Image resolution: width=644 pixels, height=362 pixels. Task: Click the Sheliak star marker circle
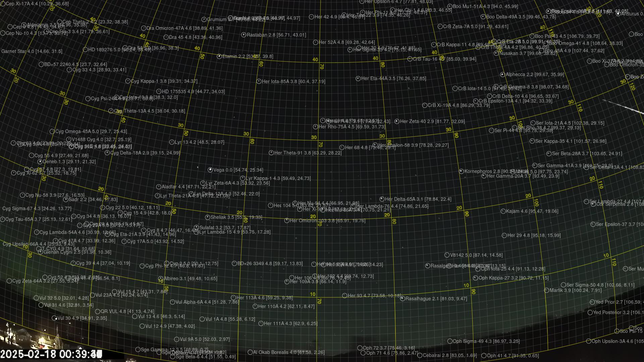click(208, 218)
